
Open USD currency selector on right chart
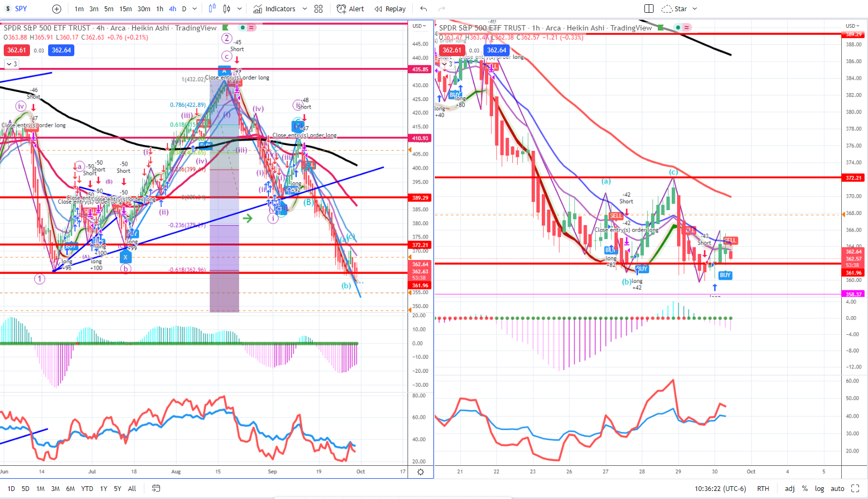(x=854, y=26)
